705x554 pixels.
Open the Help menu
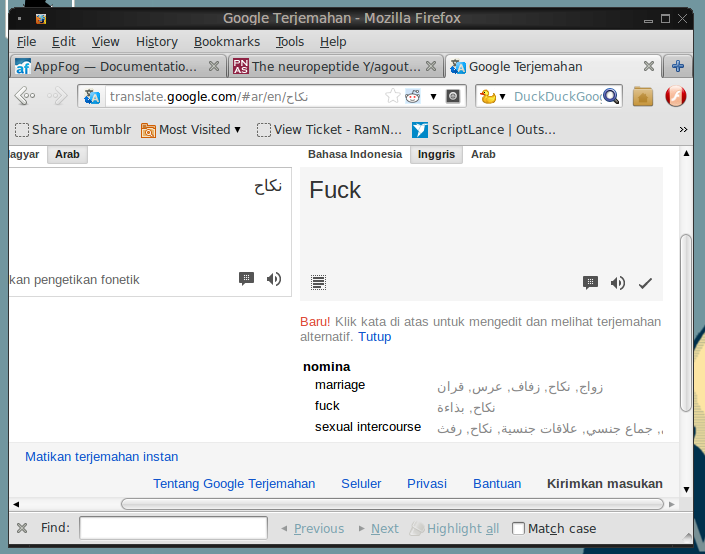333,42
